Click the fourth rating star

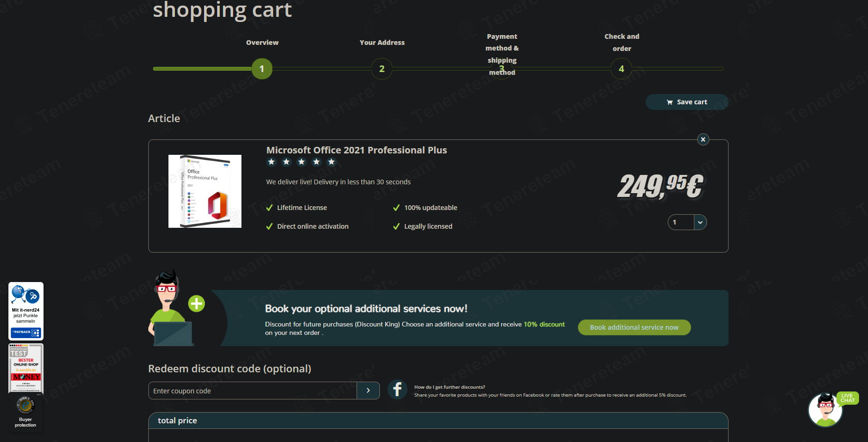[316, 162]
